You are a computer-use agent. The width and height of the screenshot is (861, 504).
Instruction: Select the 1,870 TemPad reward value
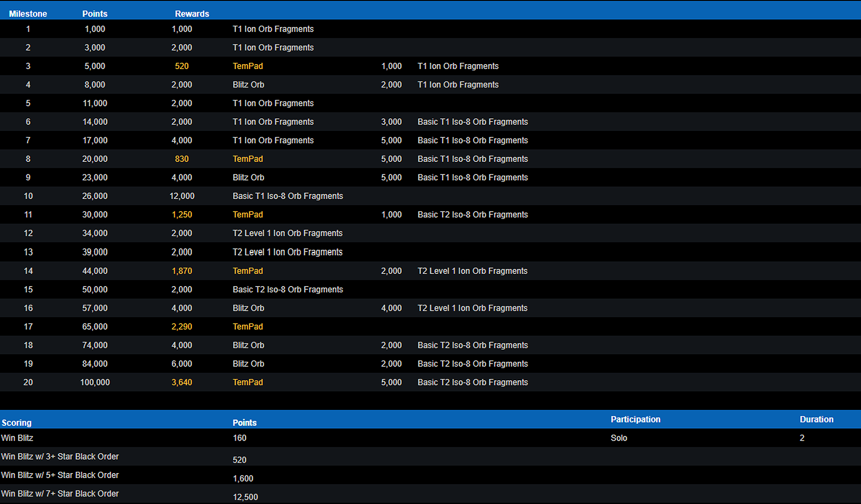(x=182, y=271)
